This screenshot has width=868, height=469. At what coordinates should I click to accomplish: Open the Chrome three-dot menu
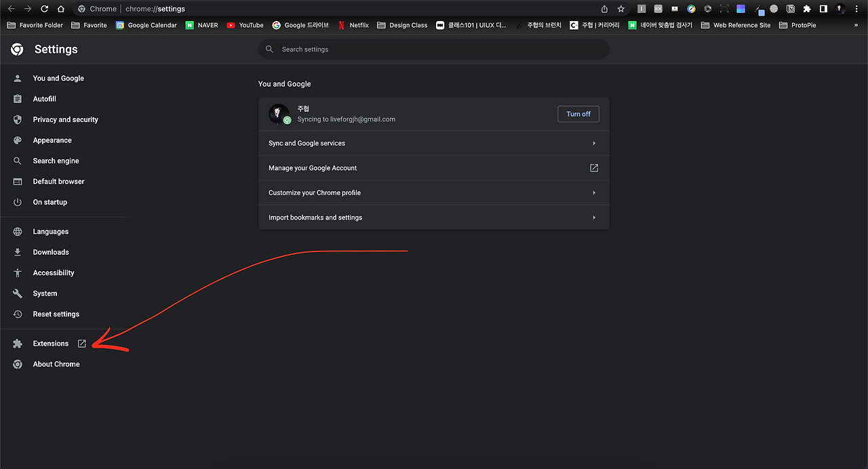pyautogui.click(x=856, y=9)
